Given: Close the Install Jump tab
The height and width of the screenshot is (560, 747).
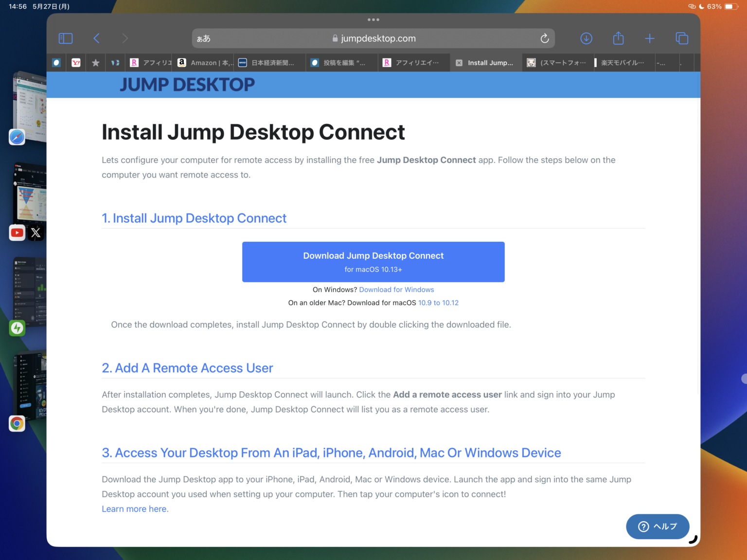Looking at the screenshot, I should 459,63.
